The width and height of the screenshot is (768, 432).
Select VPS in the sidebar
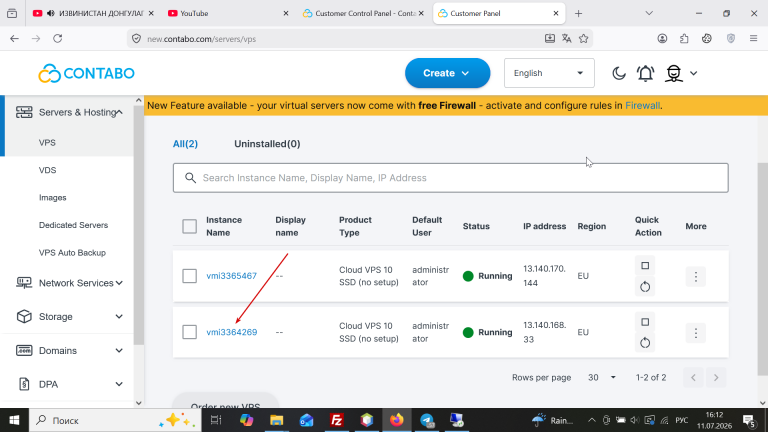point(48,143)
